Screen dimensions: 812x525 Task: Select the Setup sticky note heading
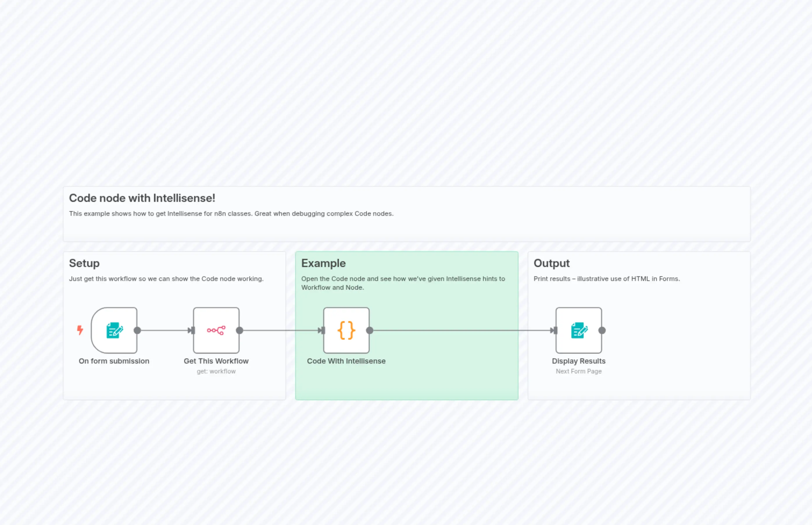[84, 263]
